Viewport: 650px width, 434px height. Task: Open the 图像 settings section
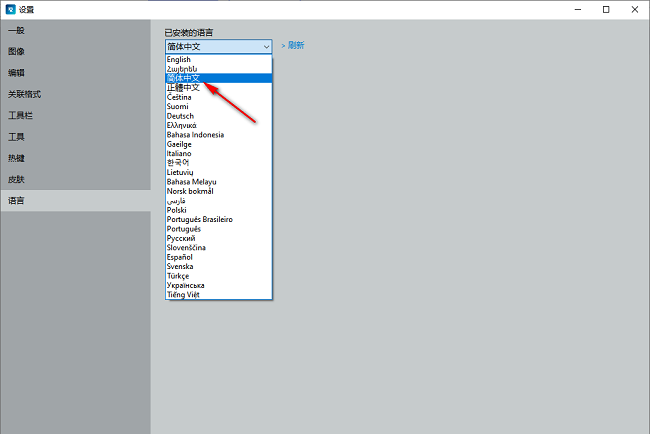tap(75, 51)
